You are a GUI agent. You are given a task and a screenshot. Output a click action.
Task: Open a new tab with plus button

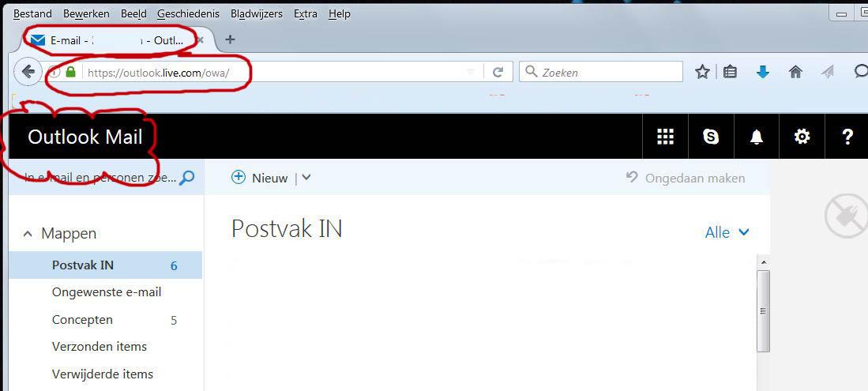click(231, 39)
